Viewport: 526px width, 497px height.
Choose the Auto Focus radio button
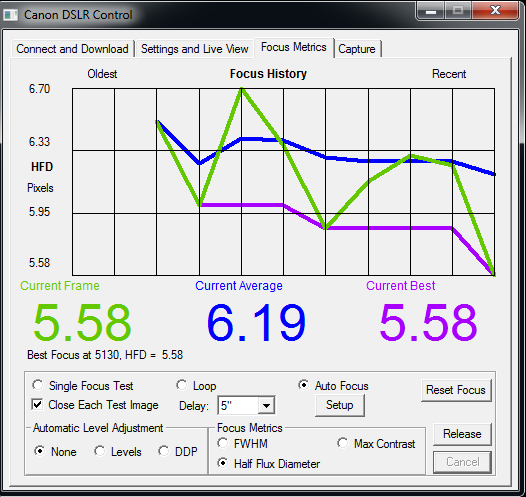pyautogui.click(x=304, y=385)
